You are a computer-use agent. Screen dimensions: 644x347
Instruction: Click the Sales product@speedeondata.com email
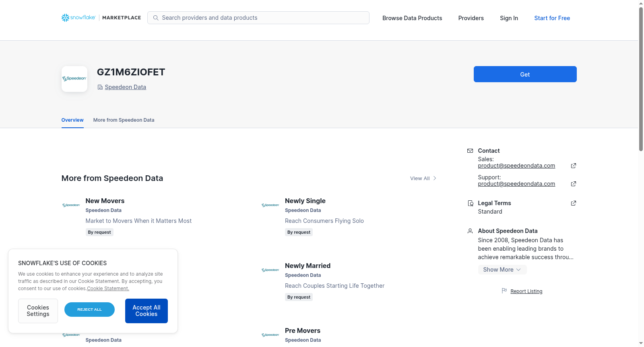[x=516, y=166]
